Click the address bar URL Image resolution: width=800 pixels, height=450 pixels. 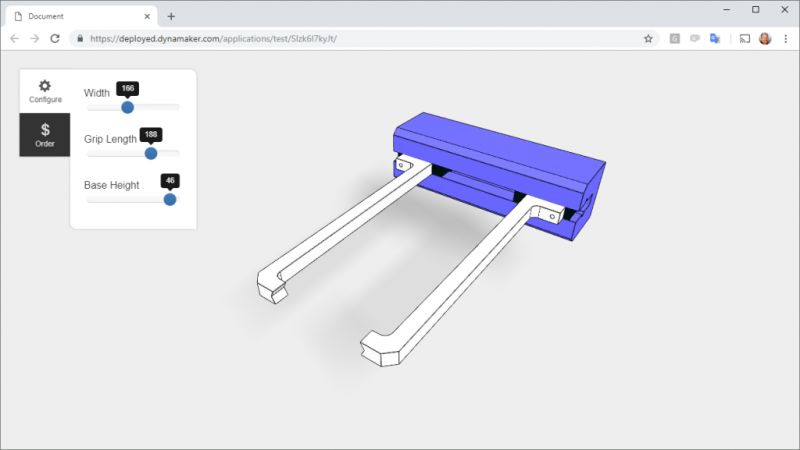click(x=213, y=39)
